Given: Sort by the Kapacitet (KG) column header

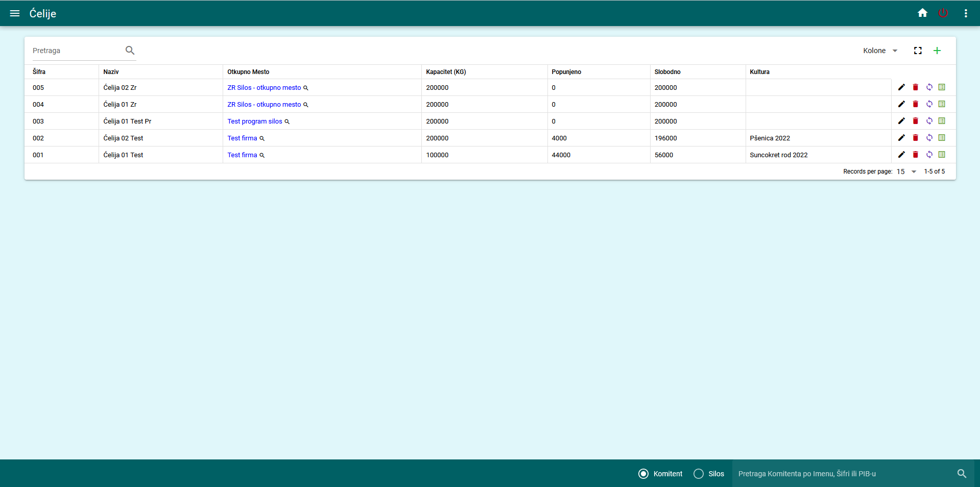Looking at the screenshot, I should [x=445, y=72].
